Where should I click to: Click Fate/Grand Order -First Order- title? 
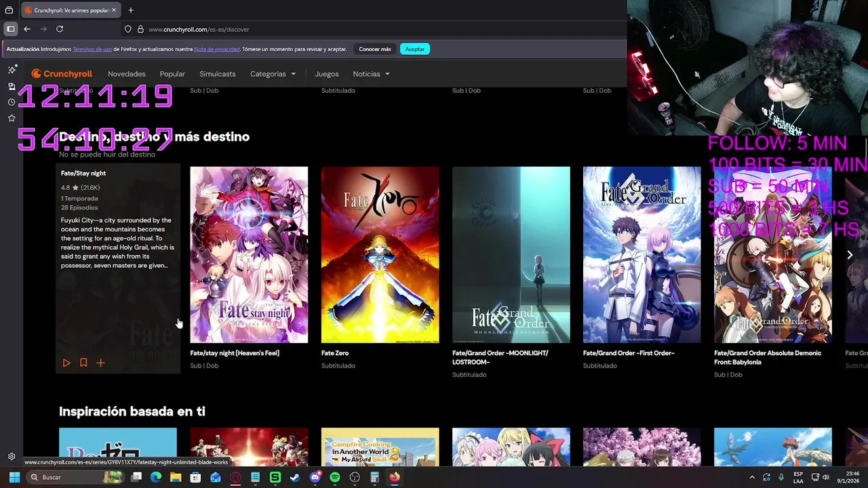click(x=629, y=353)
